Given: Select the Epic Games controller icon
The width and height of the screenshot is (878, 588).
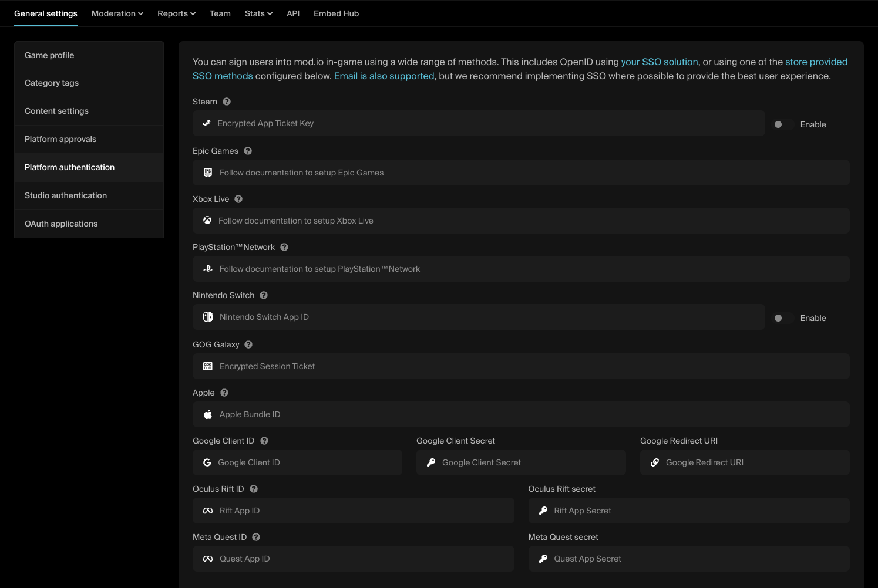Looking at the screenshot, I should [207, 172].
